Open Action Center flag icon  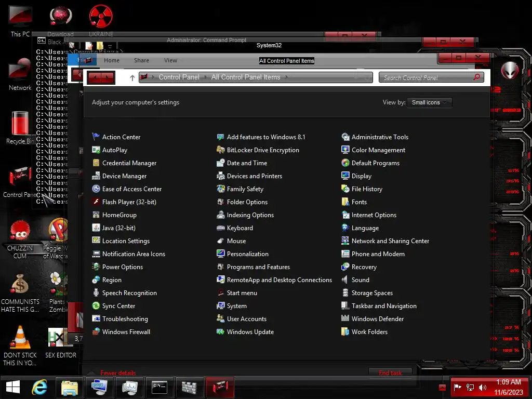click(96, 137)
